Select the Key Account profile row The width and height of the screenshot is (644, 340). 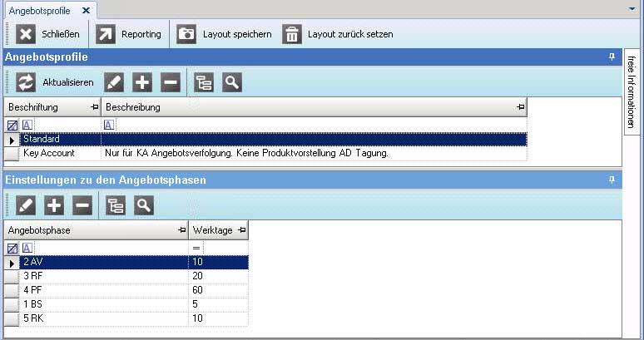50,153
